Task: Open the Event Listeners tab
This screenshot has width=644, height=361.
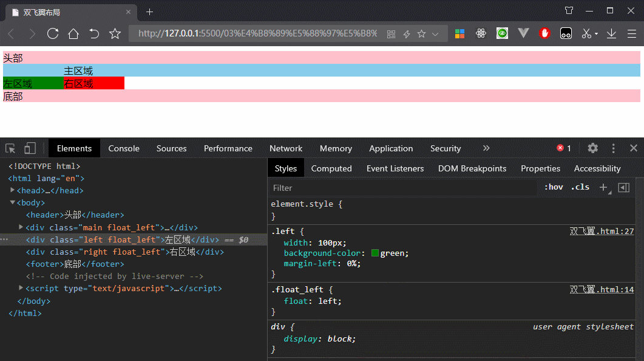Action: tap(395, 168)
